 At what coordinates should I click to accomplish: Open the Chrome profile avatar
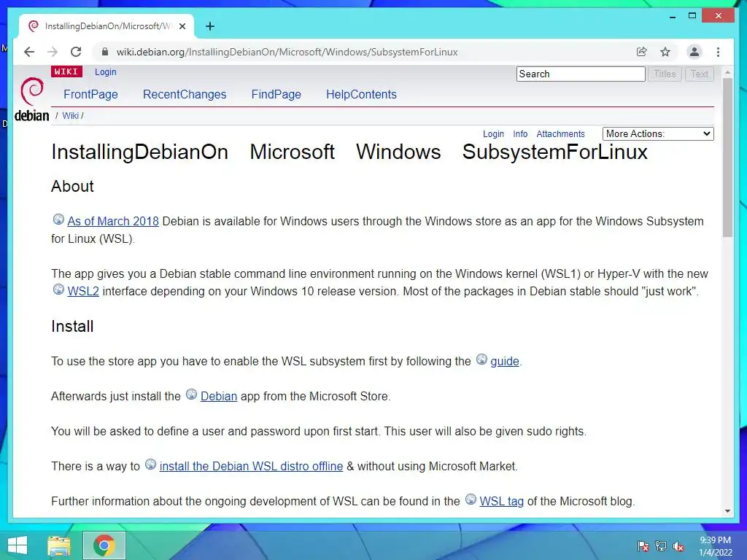tap(694, 52)
